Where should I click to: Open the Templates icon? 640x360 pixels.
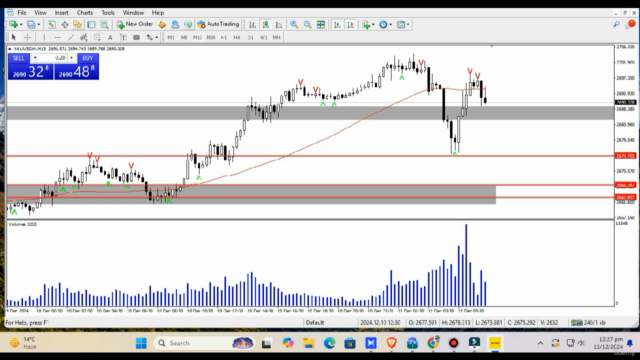pos(401,24)
